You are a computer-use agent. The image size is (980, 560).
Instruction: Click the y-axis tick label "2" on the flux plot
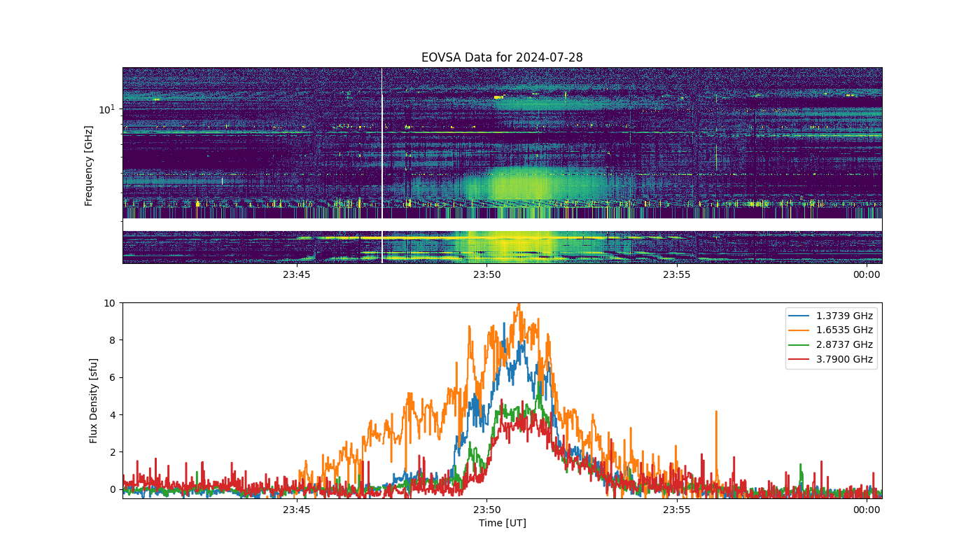[113, 452]
